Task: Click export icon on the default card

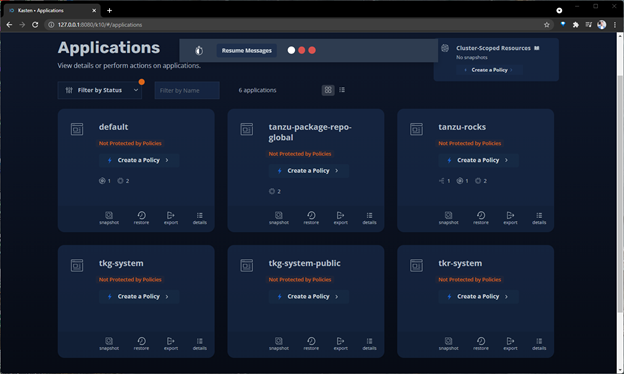Action: coord(171,218)
